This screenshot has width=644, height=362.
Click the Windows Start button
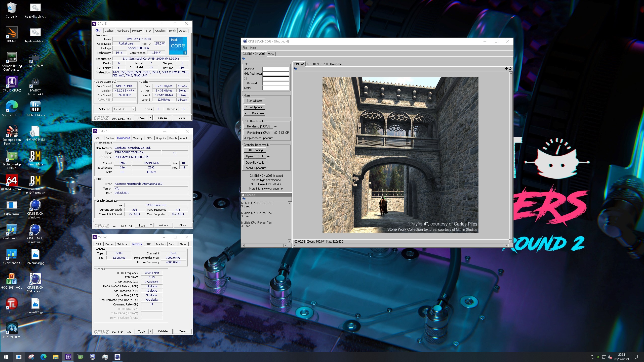click(x=6, y=357)
